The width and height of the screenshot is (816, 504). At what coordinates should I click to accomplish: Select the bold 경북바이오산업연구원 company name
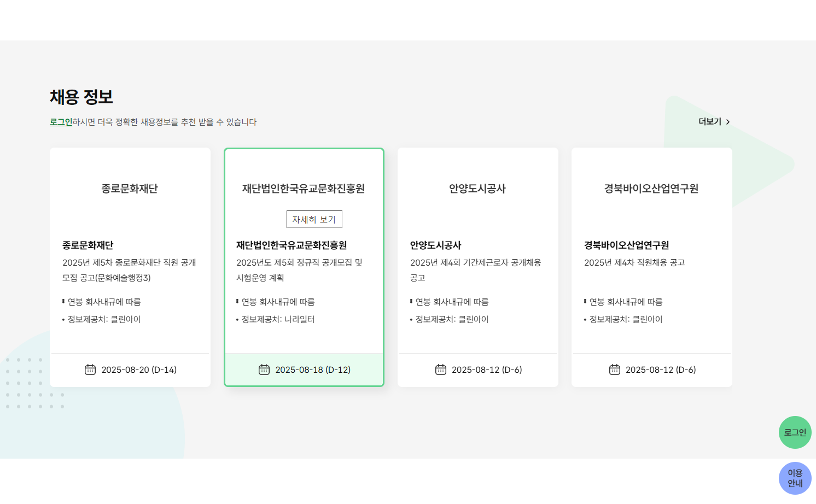pos(627,245)
